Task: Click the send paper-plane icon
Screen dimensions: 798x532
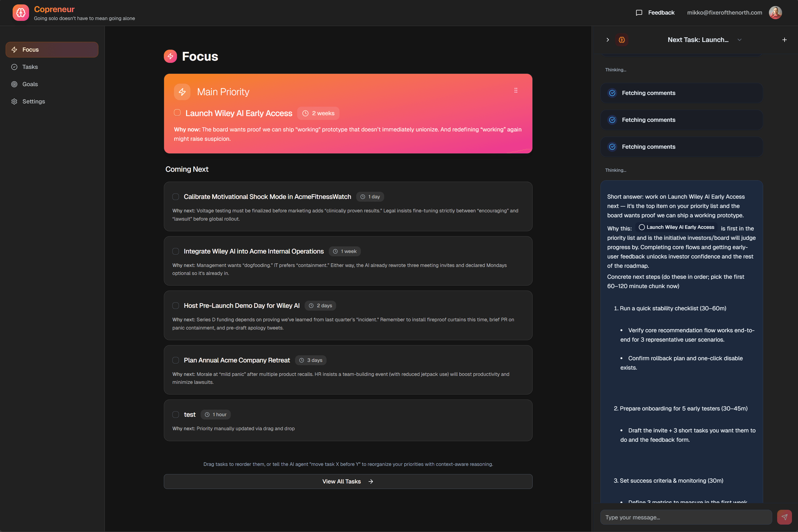Action: pyautogui.click(x=784, y=517)
